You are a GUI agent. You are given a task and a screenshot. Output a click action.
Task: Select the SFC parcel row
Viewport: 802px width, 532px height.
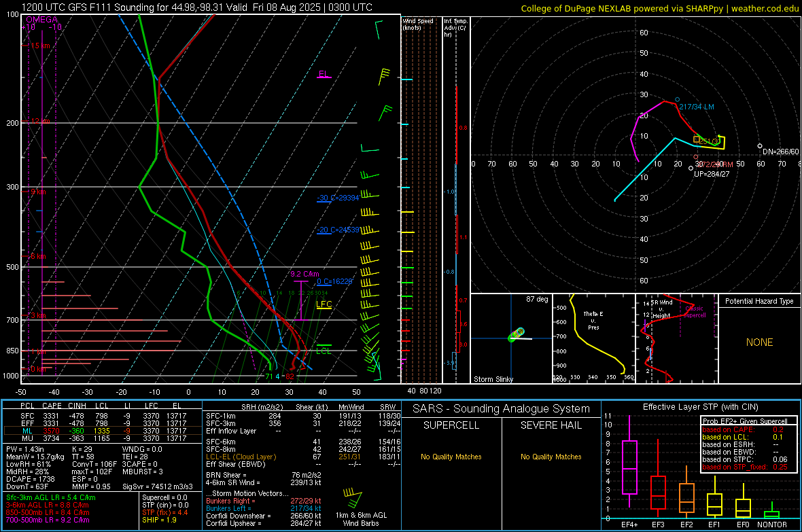pyautogui.click(x=101, y=416)
